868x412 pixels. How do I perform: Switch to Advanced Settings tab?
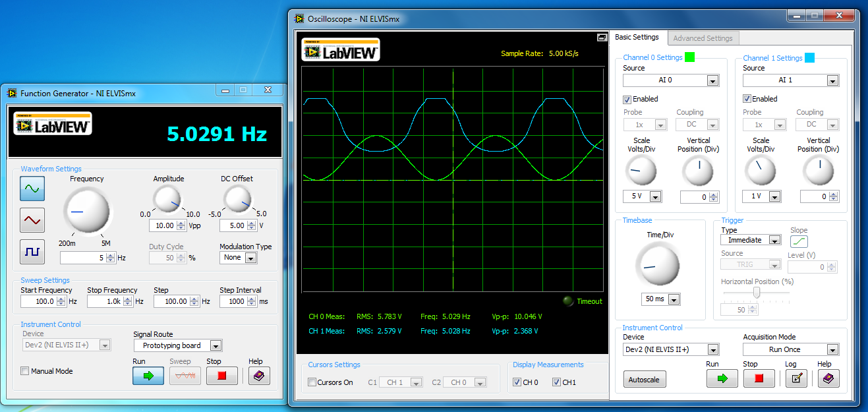[703, 38]
